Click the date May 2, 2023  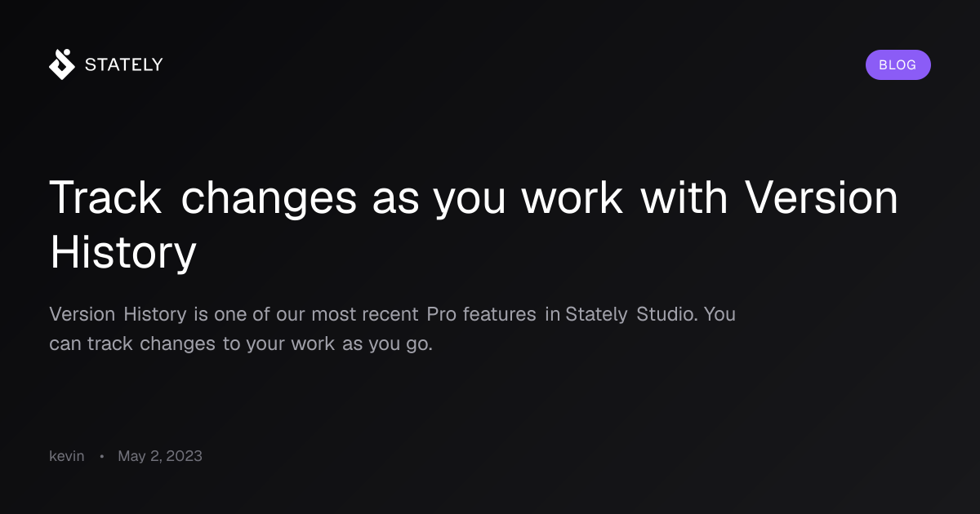pyautogui.click(x=160, y=456)
